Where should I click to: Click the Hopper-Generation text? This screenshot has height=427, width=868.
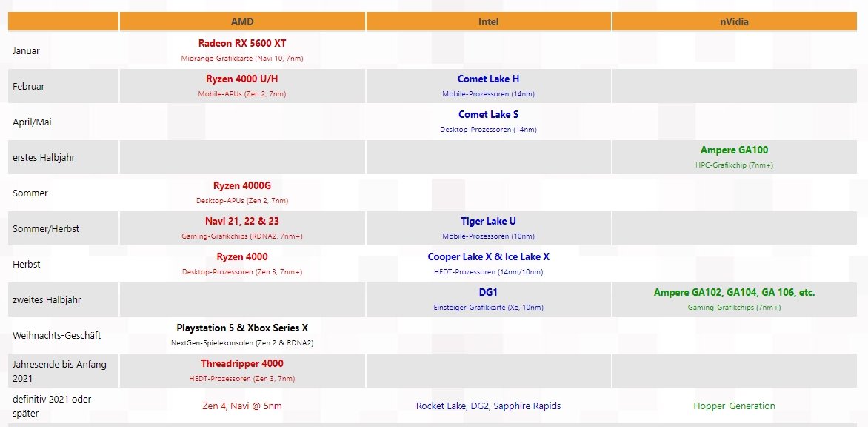pyautogui.click(x=734, y=406)
